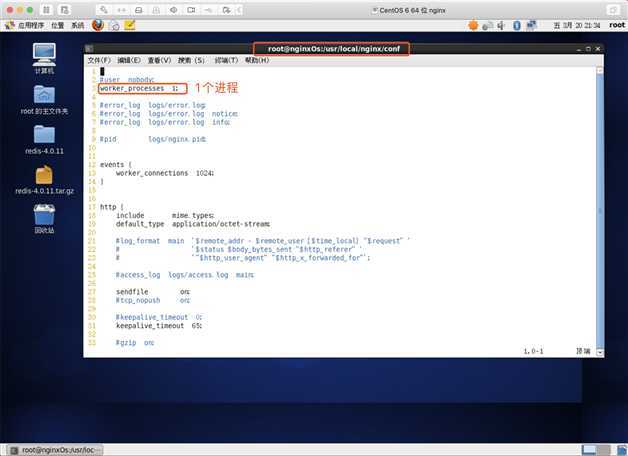Screen dimensions: 628x456
Task: Open the 位置 places menu
Action: [57, 26]
